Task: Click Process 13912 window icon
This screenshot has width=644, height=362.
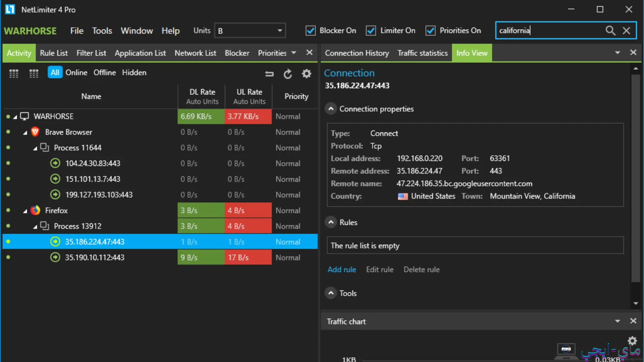Action: click(x=45, y=226)
